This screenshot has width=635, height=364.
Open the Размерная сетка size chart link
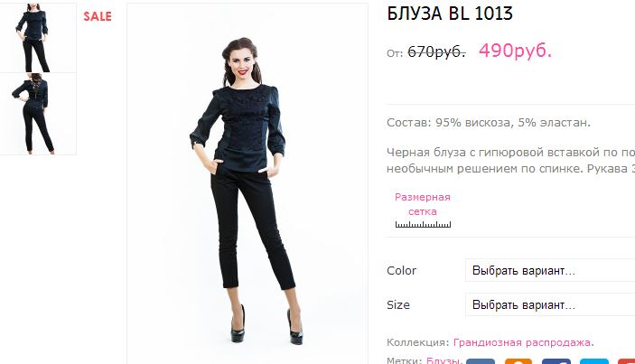[423, 204]
